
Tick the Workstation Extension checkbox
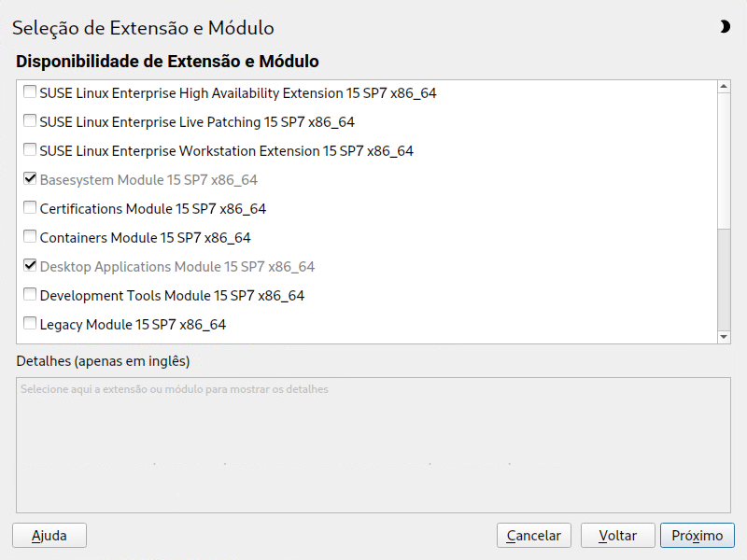tap(30, 150)
